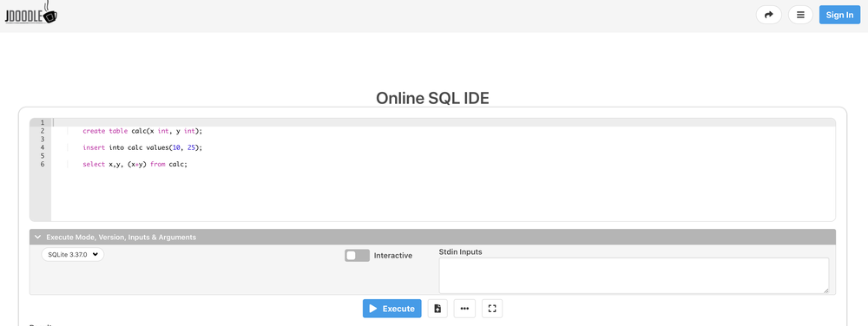Place cursor on line 2 create table statement

[143, 131]
